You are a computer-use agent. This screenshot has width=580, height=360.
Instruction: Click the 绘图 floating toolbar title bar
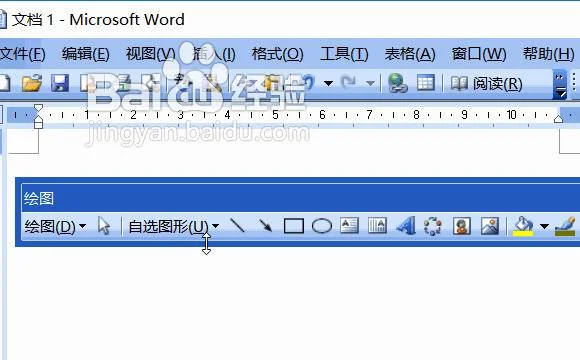300,199
